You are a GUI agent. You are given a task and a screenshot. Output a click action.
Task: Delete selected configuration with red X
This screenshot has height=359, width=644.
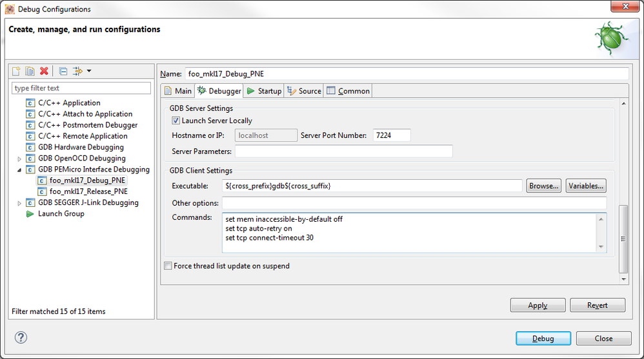click(44, 71)
